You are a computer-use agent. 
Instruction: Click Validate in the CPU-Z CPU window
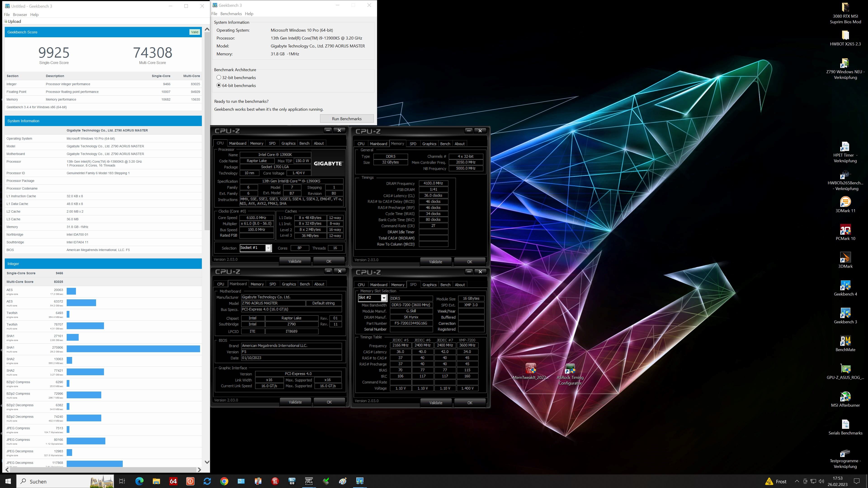click(x=295, y=261)
